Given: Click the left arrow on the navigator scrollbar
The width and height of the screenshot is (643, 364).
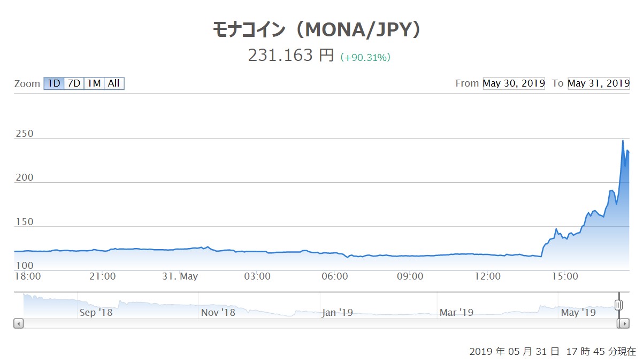Looking at the screenshot, I should coord(19,322).
